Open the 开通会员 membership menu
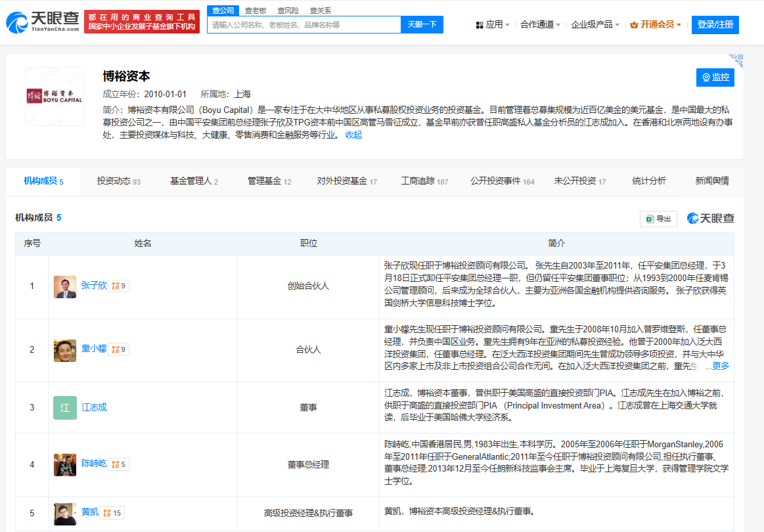This screenshot has height=532, width=764. tap(656, 25)
